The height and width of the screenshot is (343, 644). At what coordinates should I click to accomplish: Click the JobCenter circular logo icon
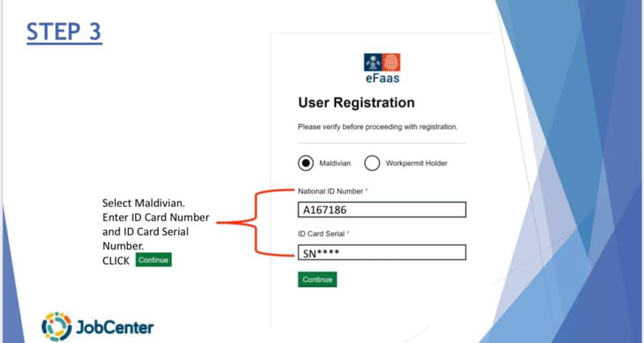(56, 327)
